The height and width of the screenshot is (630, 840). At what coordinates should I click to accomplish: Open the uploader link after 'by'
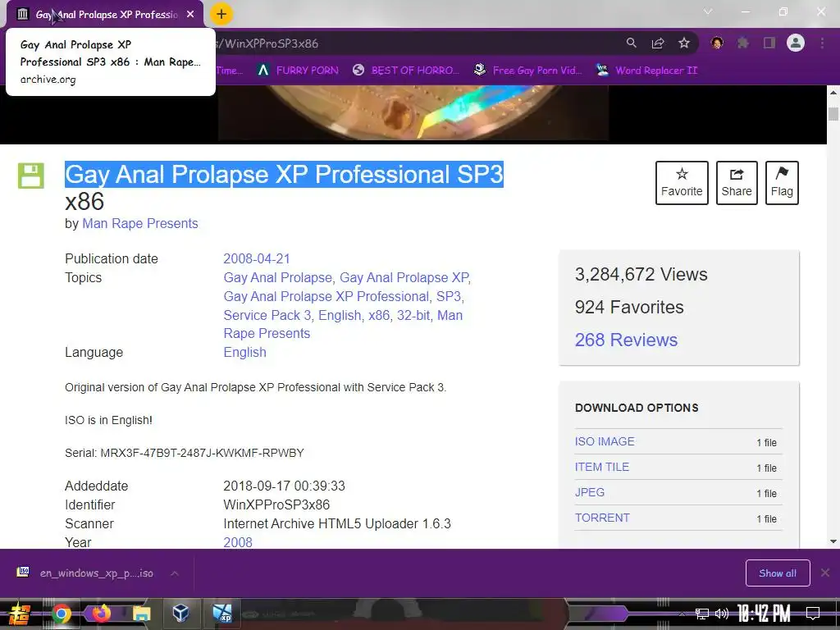coord(139,223)
